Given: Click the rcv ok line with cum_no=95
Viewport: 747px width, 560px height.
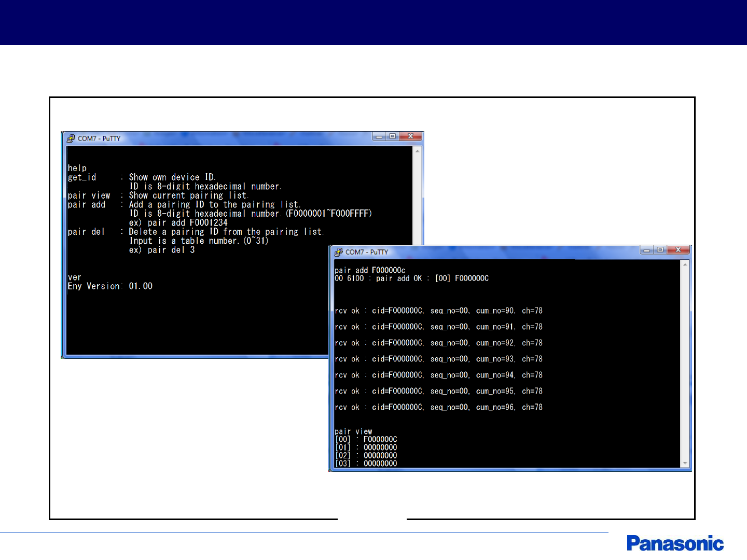Looking at the screenshot, I should coord(438,391).
